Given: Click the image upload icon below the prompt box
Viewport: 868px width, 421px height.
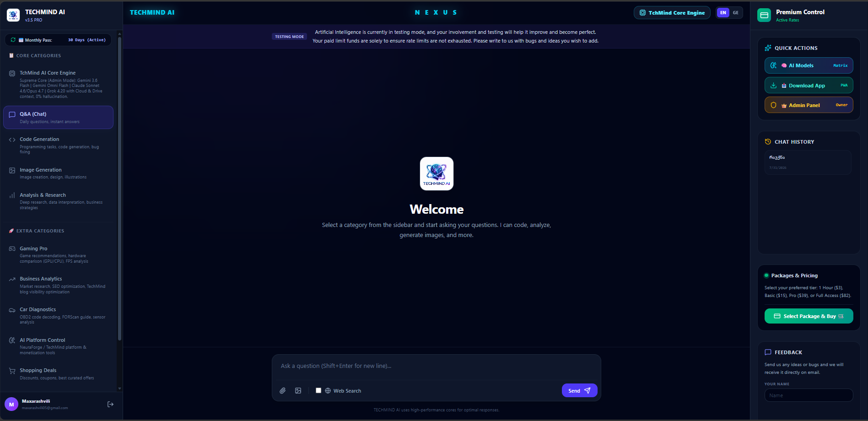Looking at the screenshot, I should [x=298, y=390].
